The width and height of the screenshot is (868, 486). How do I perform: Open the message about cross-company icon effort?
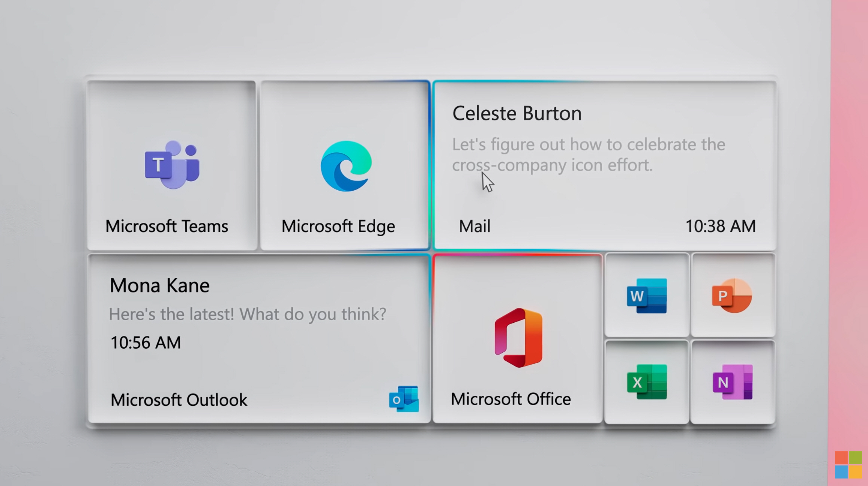click(x=589, y=155)
